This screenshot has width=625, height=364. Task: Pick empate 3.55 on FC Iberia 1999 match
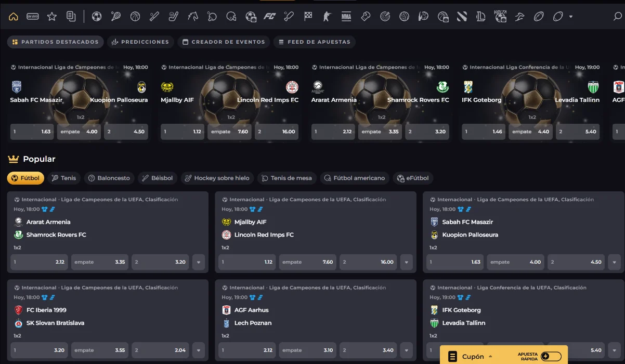coord(100,350)
